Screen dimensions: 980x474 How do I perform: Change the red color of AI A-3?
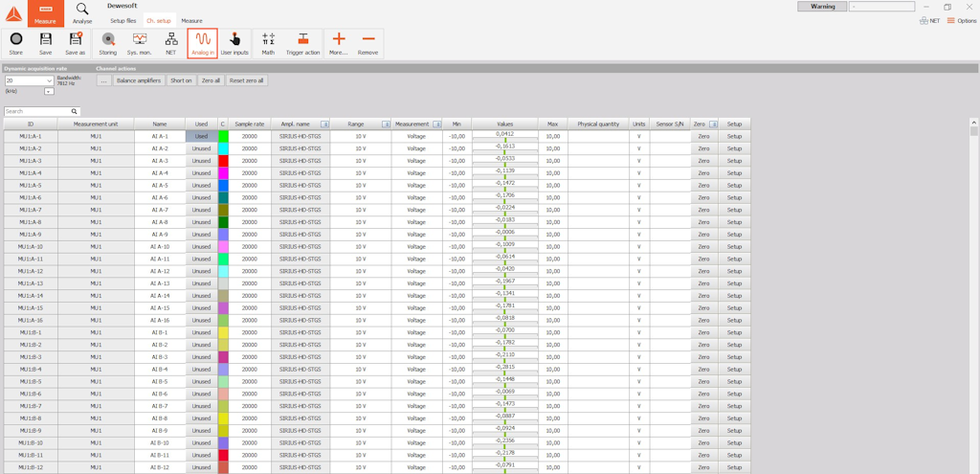223,161
